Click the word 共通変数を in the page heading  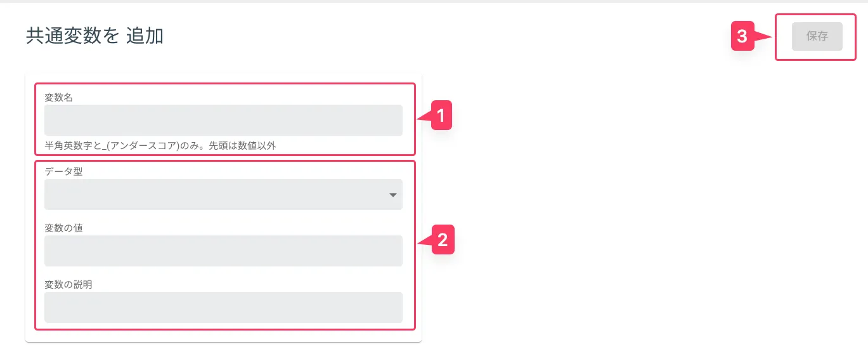click(72, 36)
